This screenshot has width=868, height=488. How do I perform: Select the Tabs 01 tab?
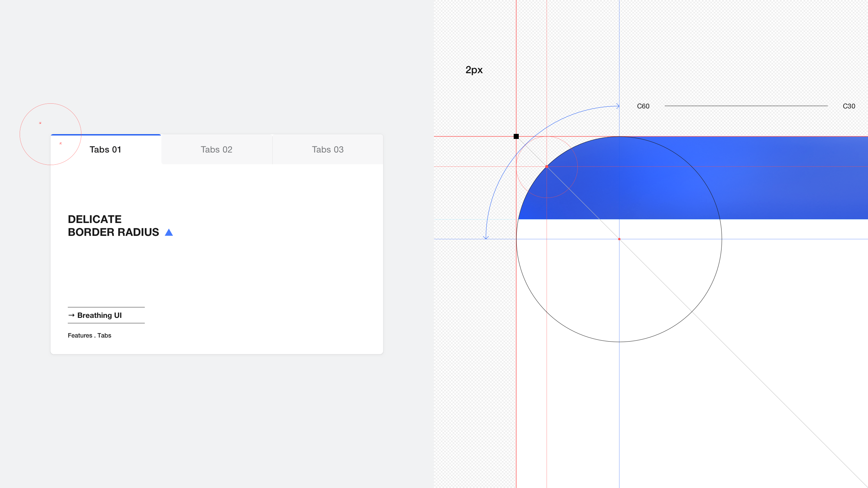pos(105,149)
